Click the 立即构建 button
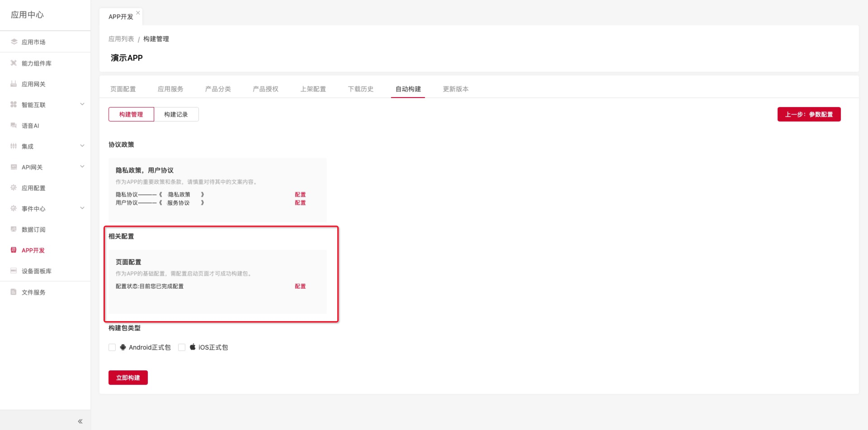868x430 pixels. coord(128,377)
